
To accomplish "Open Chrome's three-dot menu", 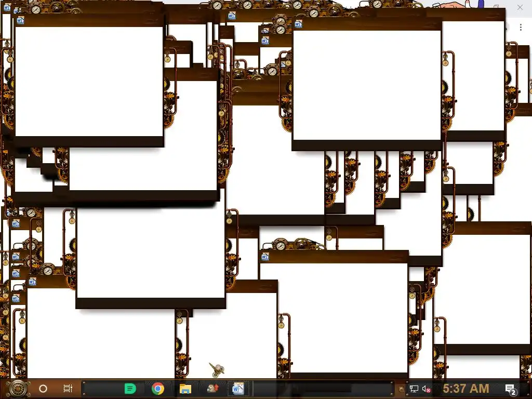I will click(x=521, y=28).
